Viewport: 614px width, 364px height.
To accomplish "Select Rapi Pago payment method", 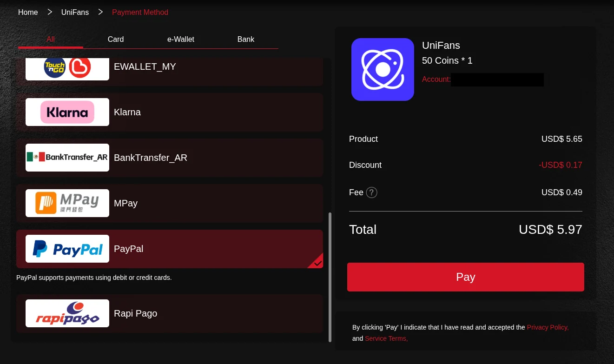I will [x=170, y=313].
